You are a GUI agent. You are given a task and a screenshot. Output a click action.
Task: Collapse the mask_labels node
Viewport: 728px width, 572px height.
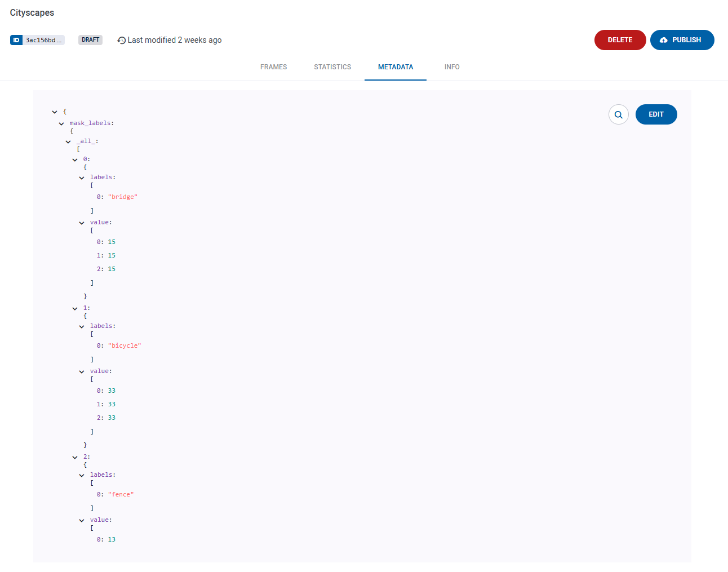pos(61,123)
